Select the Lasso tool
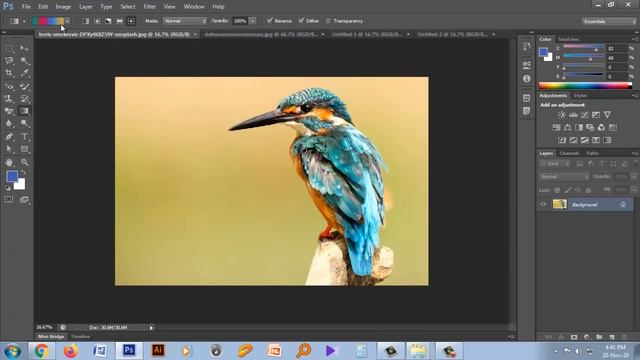The image size is (640, 360). pos(9,61)
